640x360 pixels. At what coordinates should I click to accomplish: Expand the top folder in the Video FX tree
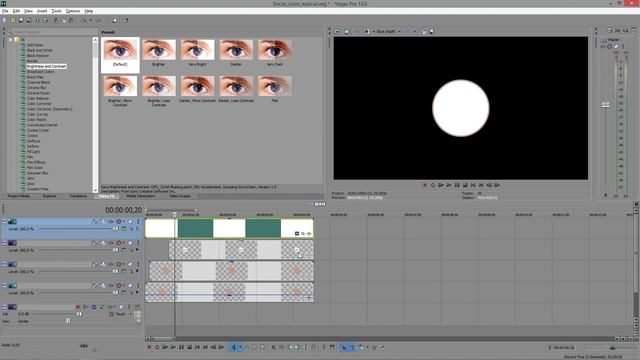point(11,40)
